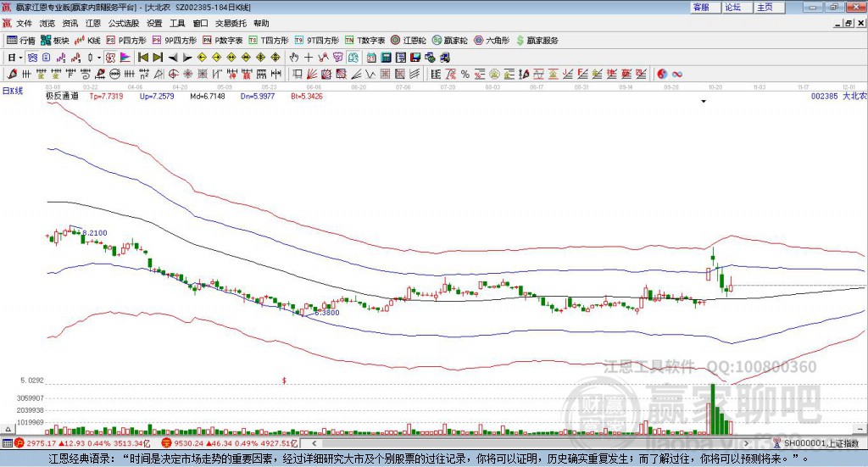The height and width of the screenshot is (467, 868).
Task: Click the blue infinity symbol icon
Action: point(677,74)
